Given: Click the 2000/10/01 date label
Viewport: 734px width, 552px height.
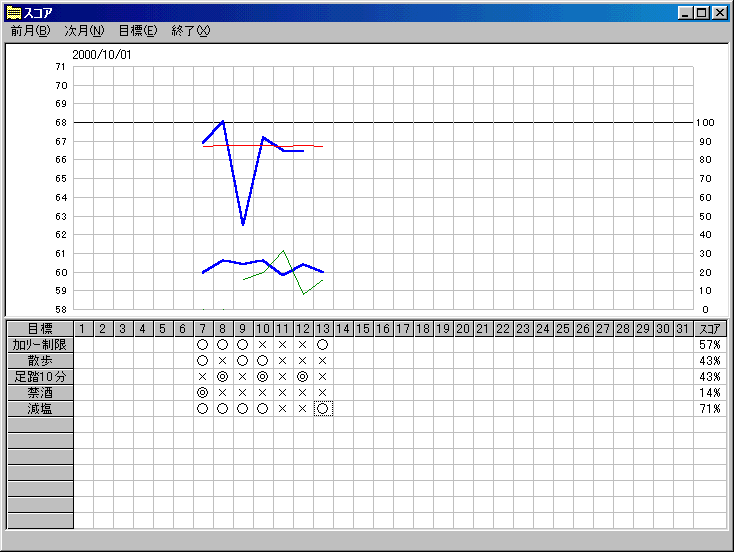Looking at the screenshot, I should [102, 55].
